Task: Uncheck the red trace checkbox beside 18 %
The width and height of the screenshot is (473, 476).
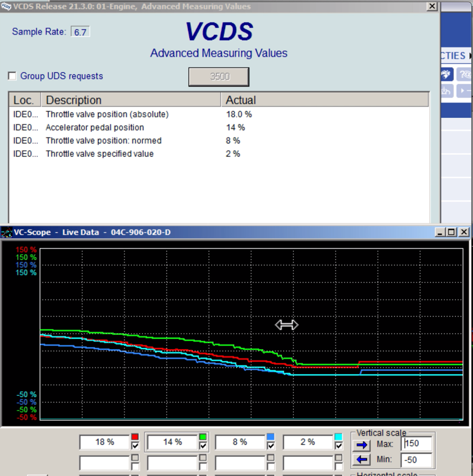Action: [135, 445]
